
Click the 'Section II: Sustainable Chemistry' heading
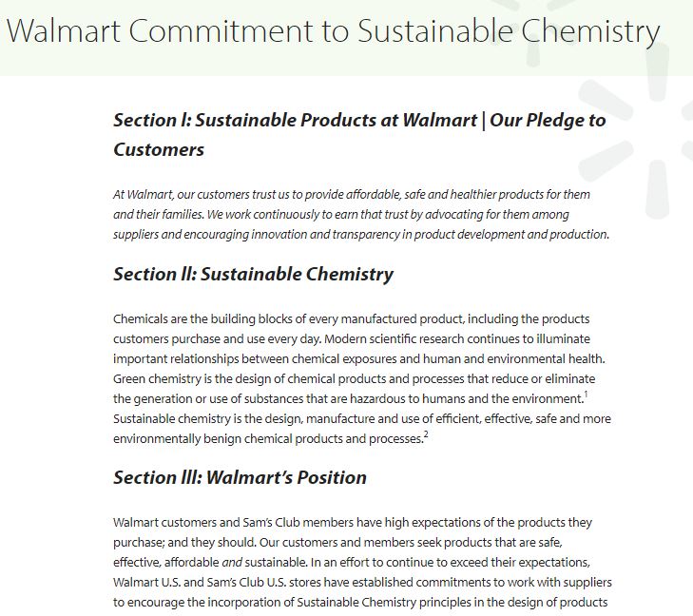click(x=253, y=274)
